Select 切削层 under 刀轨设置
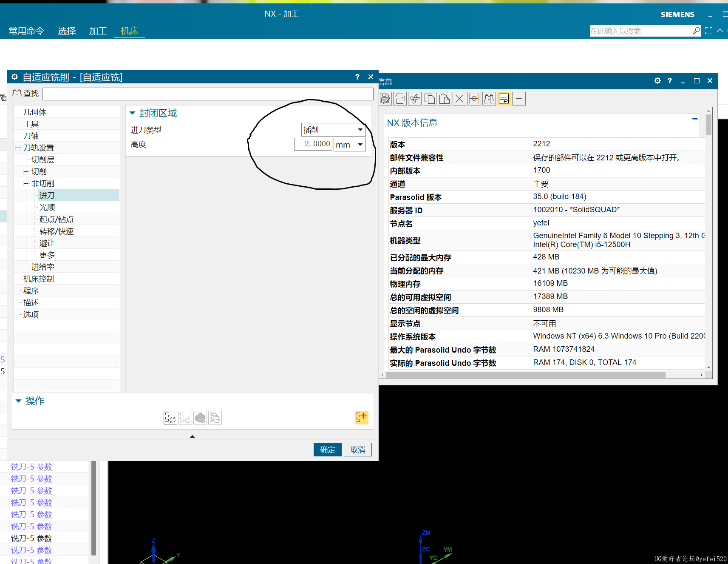Viewport: 728px width, 564px height. point(43,160)
